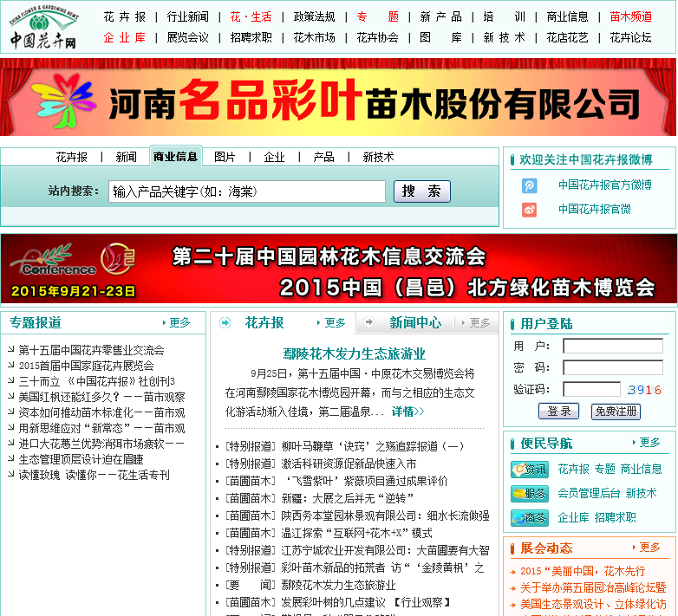The height and width of the screenshot is (616, 678).
Task: Click the 密码 password field
Action: pos(613,367)
